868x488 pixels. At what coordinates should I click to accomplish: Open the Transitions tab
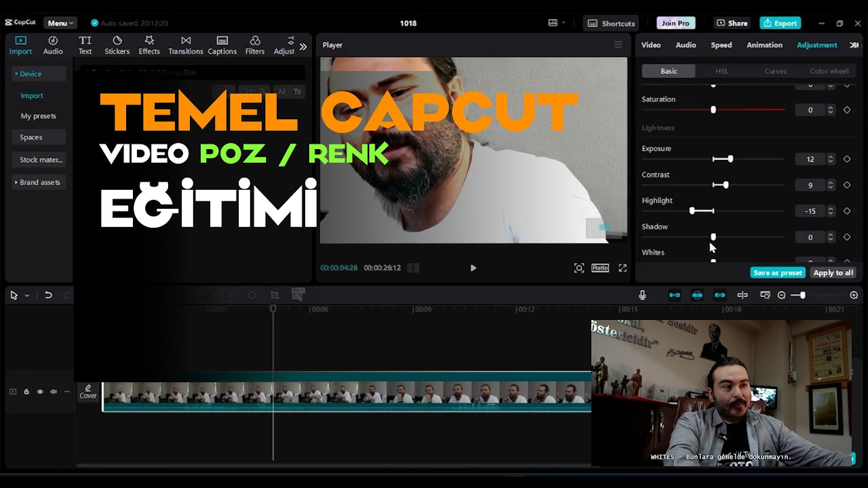[186, 45]
